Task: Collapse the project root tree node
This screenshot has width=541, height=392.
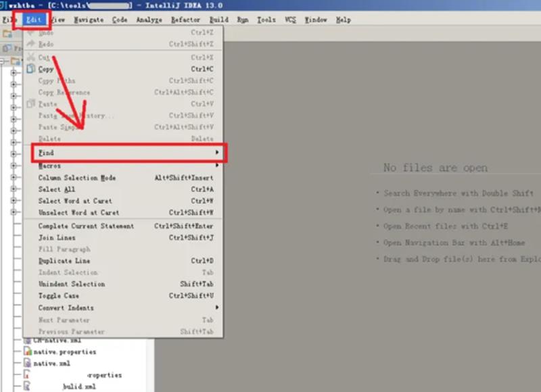Action: (x=3, y=62)
